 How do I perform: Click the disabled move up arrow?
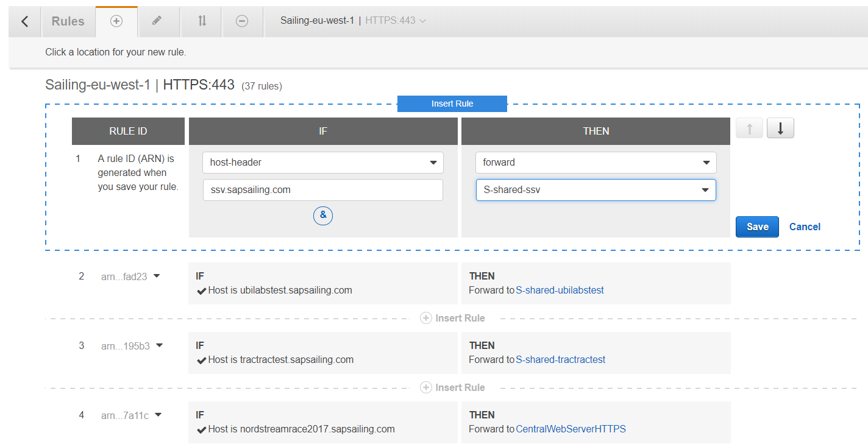(x=749, y=128)
